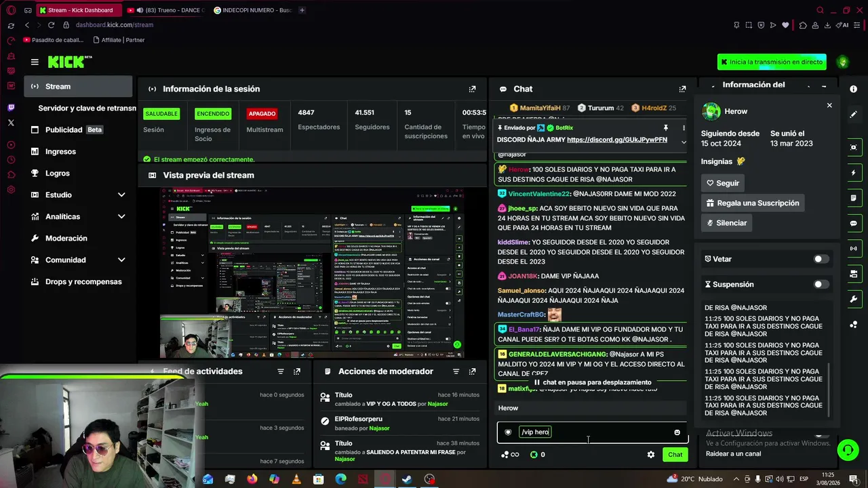Click the info icon in right sidebar
The height and width of the screenshot is (488, 868).
click(853, 89)
